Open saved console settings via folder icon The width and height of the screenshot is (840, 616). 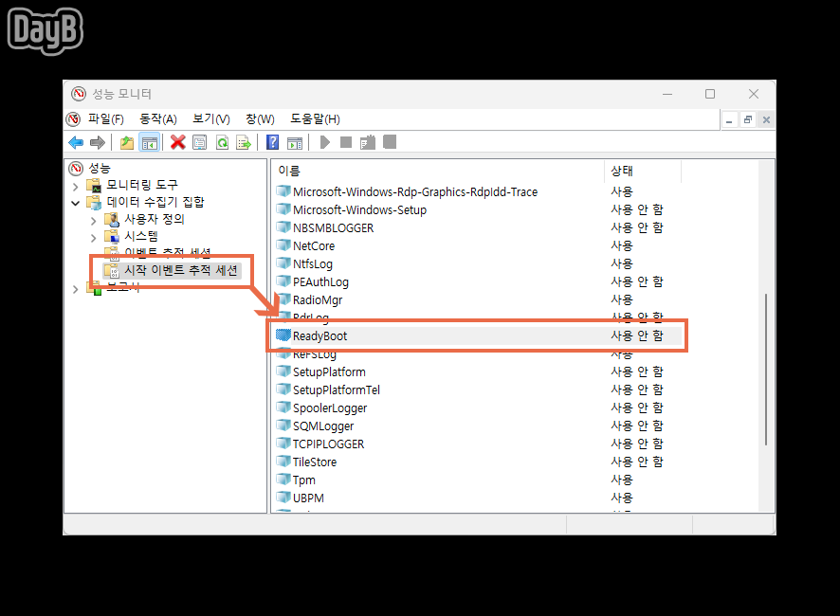point(125,142)
